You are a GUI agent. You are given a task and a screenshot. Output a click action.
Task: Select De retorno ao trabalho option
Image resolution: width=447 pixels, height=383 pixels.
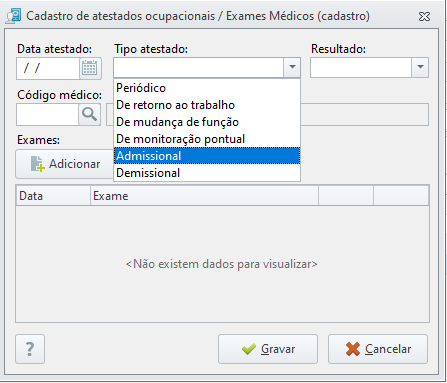pos(207,105)
